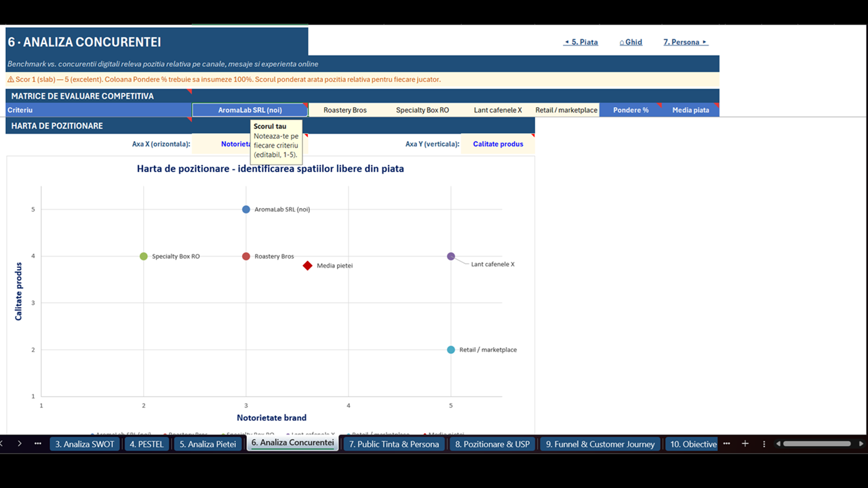Follow the 5. Piata navigation link
This screenshot has height=488, width=868.
(581, 42)
